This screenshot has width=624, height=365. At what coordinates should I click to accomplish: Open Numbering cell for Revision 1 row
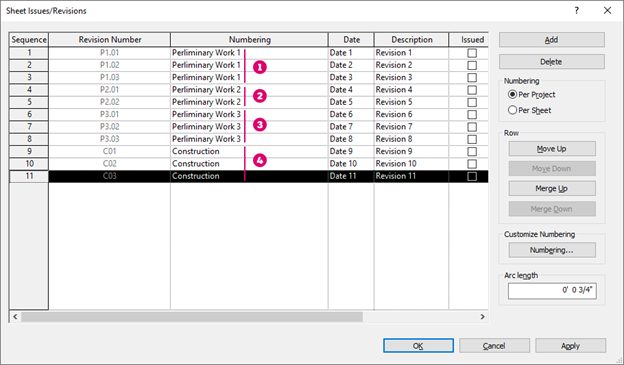[250, 53]
